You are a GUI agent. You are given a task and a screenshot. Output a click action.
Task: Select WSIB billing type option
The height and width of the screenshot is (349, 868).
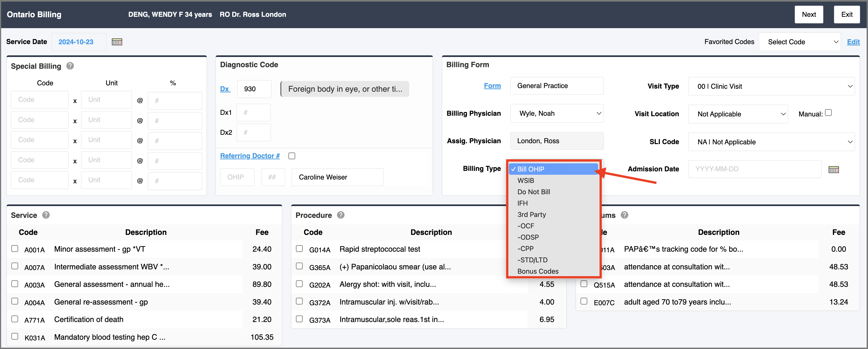point(554,180)
